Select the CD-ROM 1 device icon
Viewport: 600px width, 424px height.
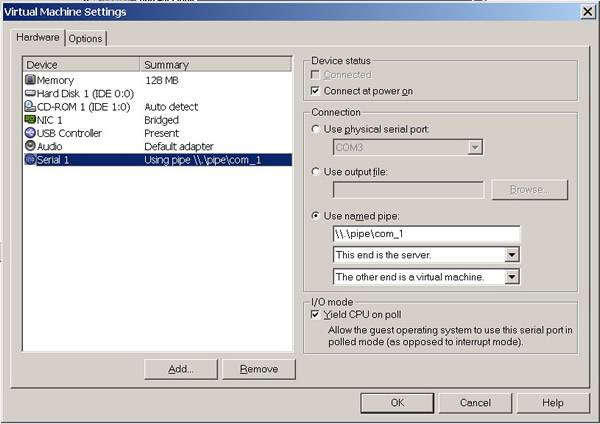(x=30, y=106)
